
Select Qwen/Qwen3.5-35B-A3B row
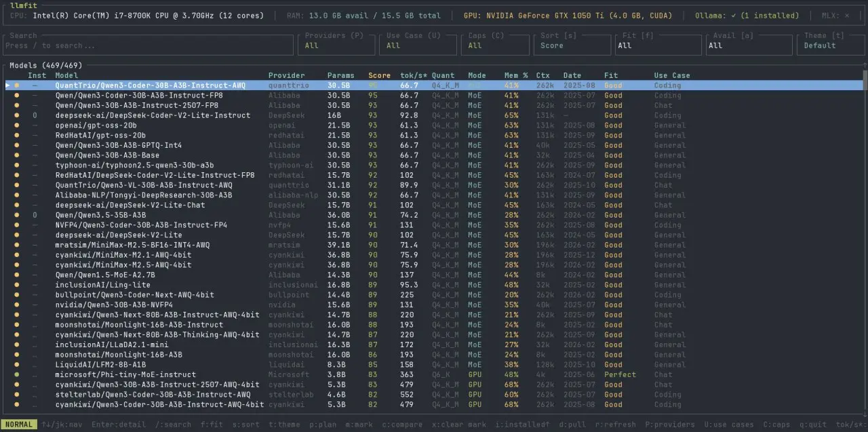click(x=433, y=215)
